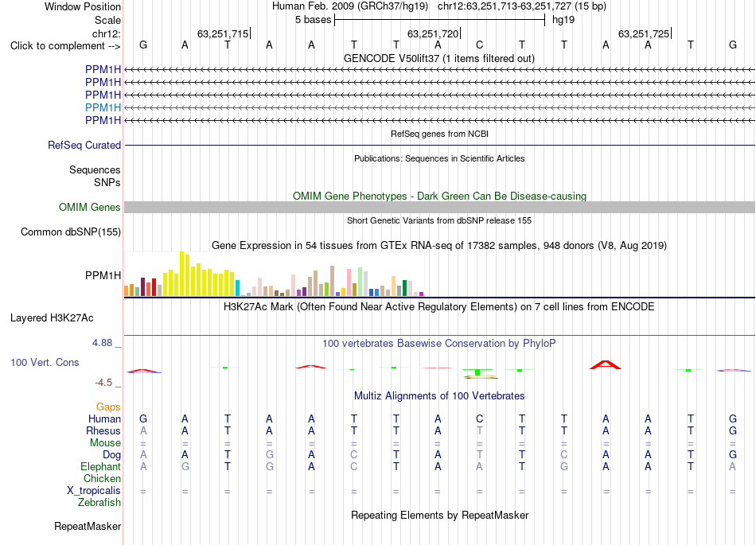
Task: Click the green PhyloP bar under base C
Action: tap(477, 372)
